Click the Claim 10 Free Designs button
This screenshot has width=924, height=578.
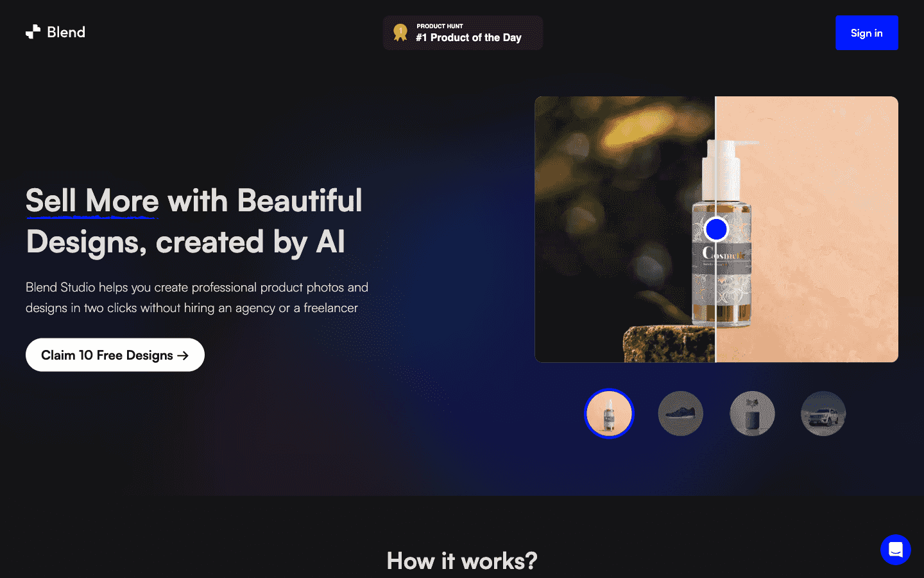tap(115, 355)
